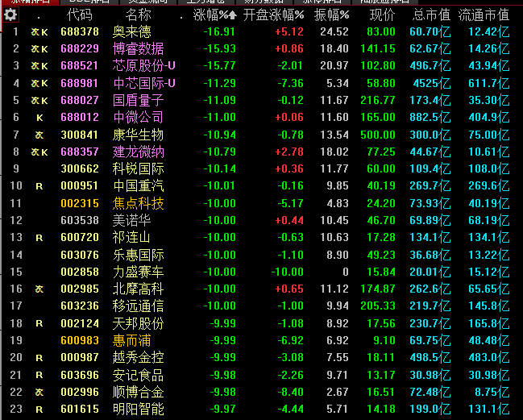
Task: Select stock 芯原股份-U
Action: pyautogui.click(x=143, y=66)
